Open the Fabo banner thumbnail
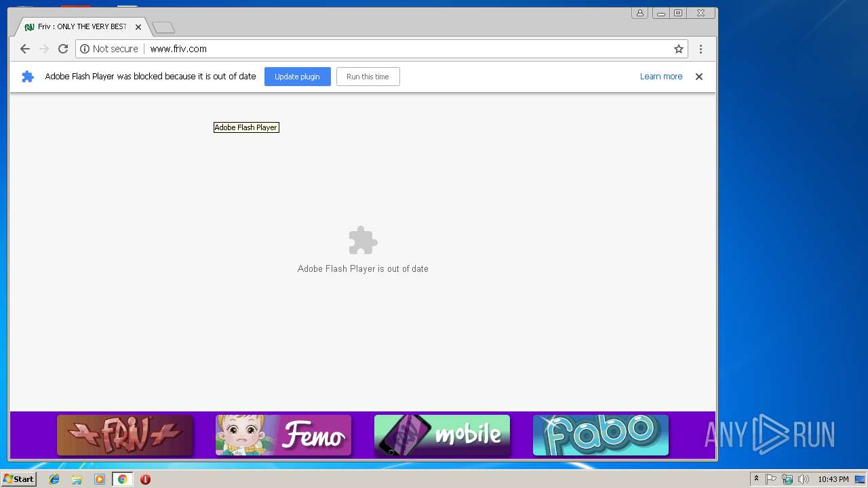 tap(601, 435)
